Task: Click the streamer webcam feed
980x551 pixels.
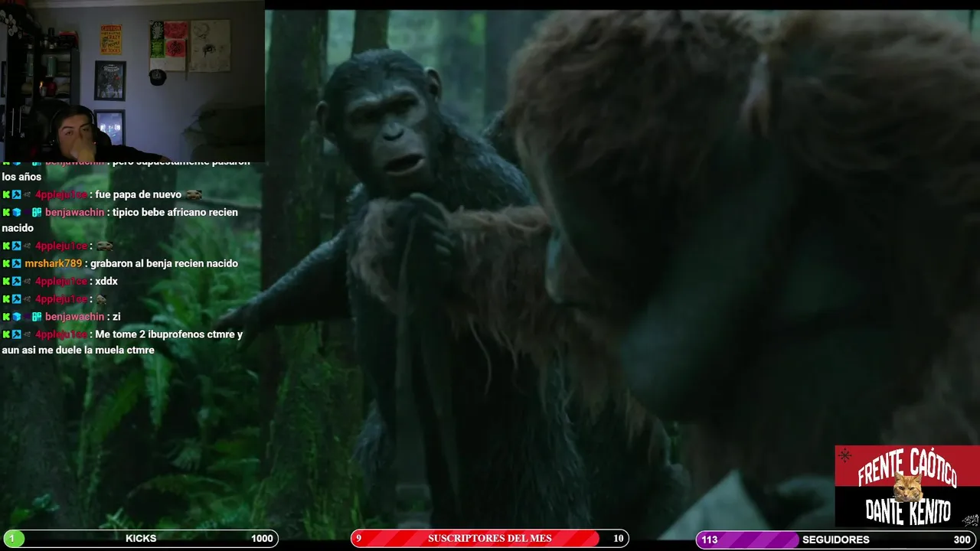Action: [x=132, y=81]
